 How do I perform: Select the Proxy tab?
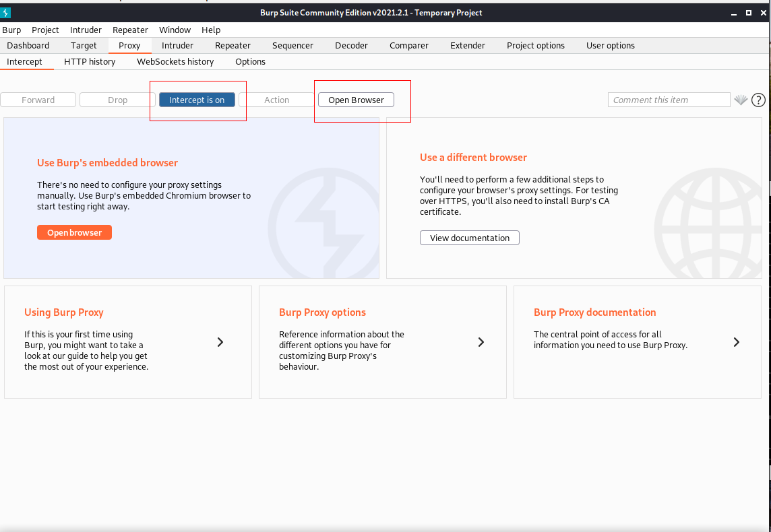point(129,45)
